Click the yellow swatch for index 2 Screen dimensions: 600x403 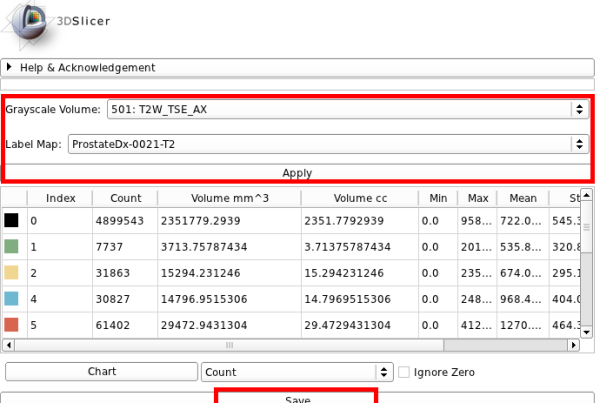(x=11, y=272)
